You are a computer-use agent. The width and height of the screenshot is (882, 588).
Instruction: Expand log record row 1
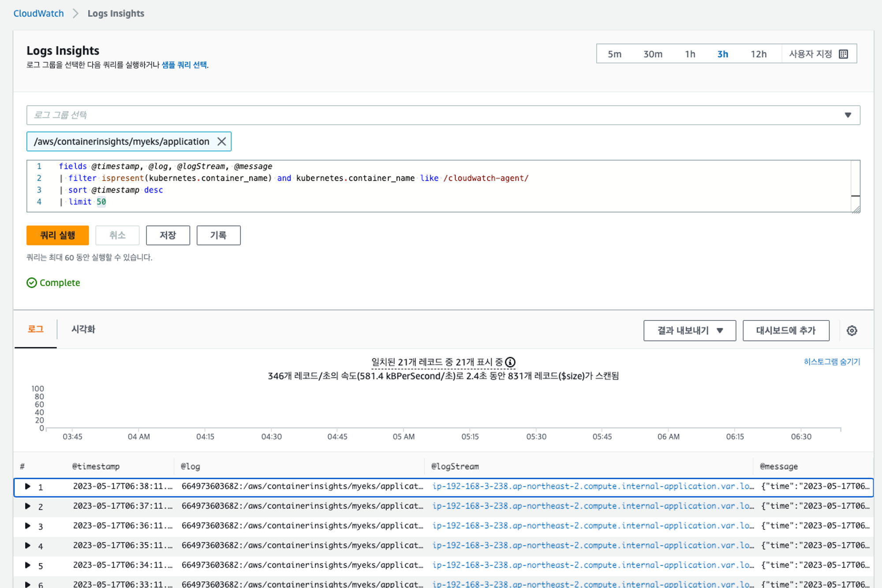pos(27,487)
